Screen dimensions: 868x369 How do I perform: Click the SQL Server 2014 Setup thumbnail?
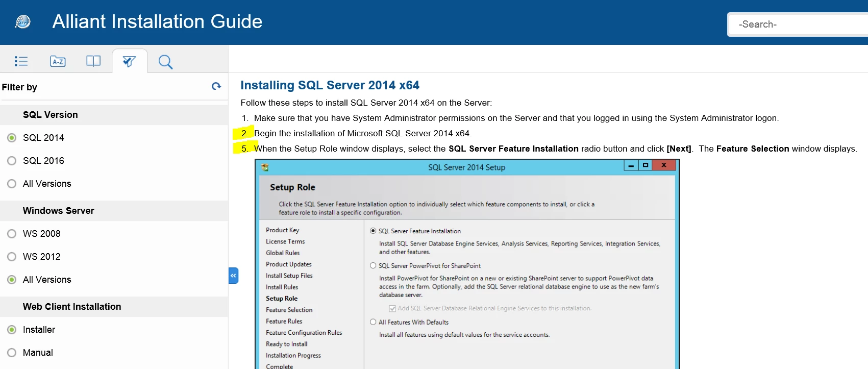[x=467, y=264]
